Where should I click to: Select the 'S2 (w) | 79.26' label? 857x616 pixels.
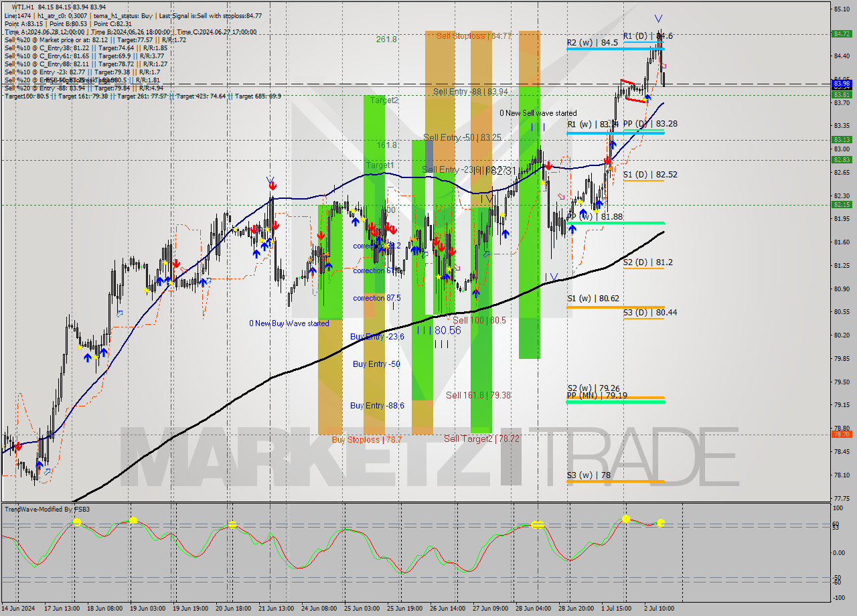pos(593,388)
